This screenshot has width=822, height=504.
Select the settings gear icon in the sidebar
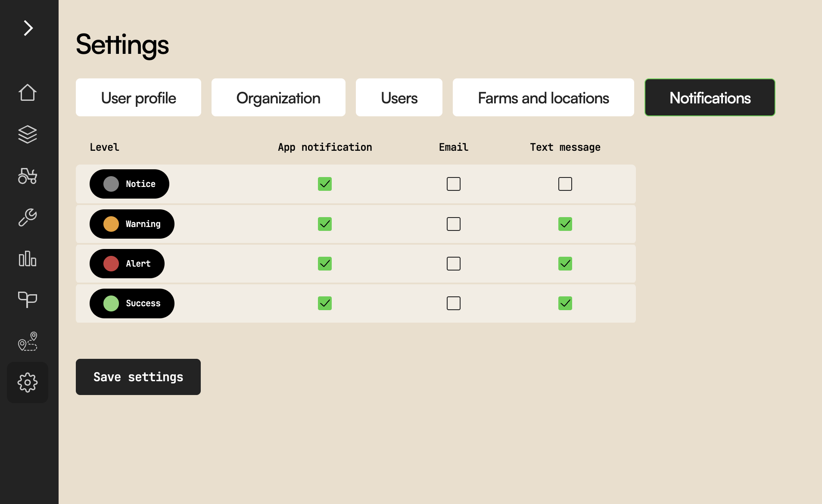pos(28,383)
